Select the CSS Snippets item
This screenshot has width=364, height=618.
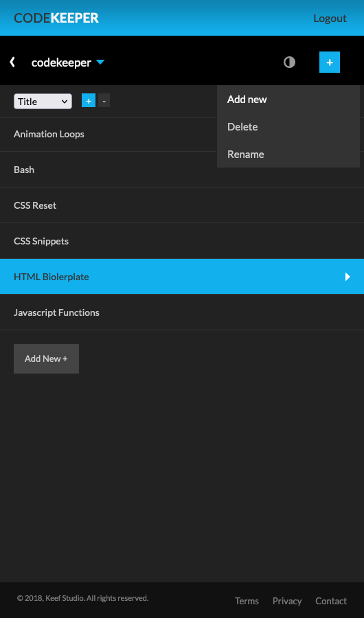pyautogui.click(x=182, y=241)
